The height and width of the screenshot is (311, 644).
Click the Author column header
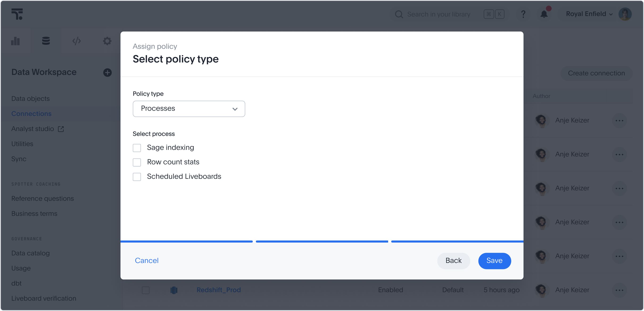coord(541,96)
